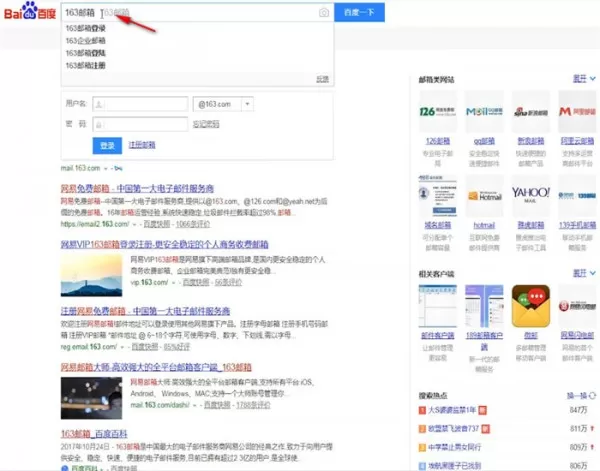Click 1788条评价 beside mail.163.com/dashi
600x471 pixels.
point(253,405)
